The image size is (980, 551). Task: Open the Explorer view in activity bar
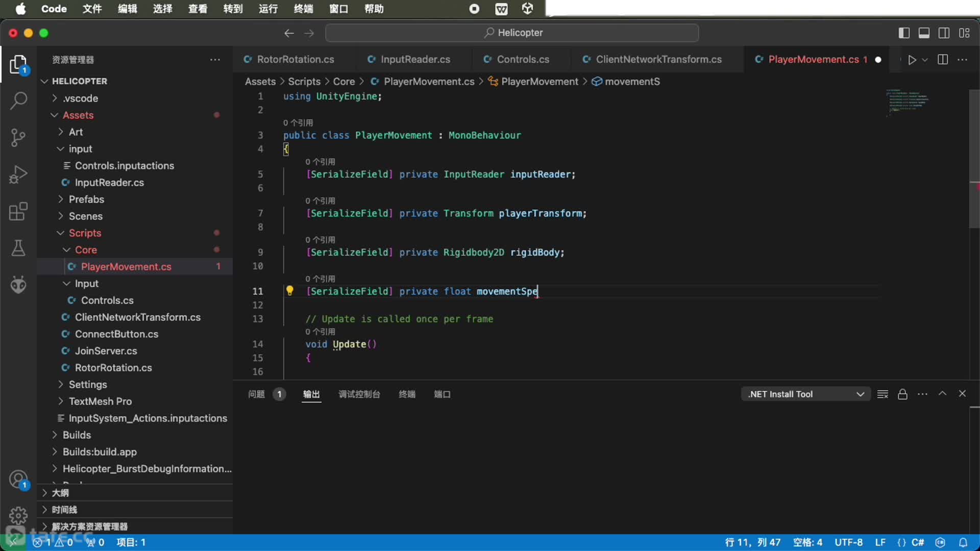click(x=18, y=65)
